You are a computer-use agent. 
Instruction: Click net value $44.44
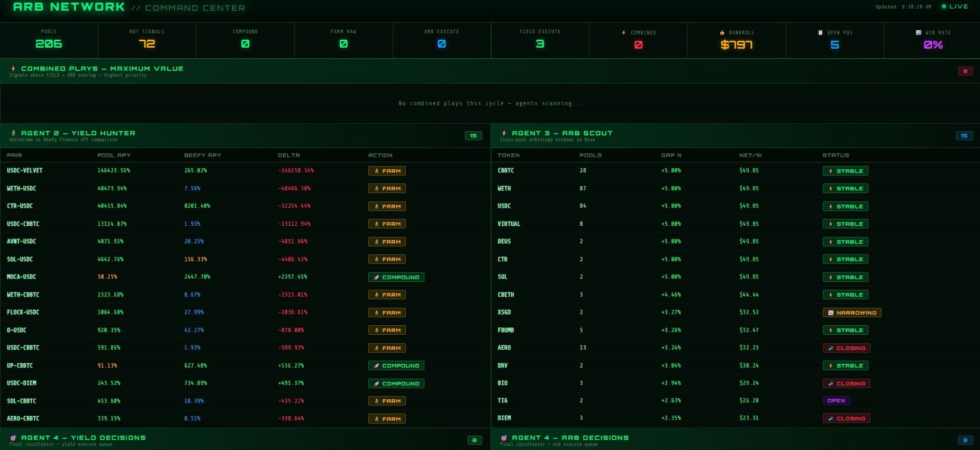pyautogui.click(x=749, y=295)
